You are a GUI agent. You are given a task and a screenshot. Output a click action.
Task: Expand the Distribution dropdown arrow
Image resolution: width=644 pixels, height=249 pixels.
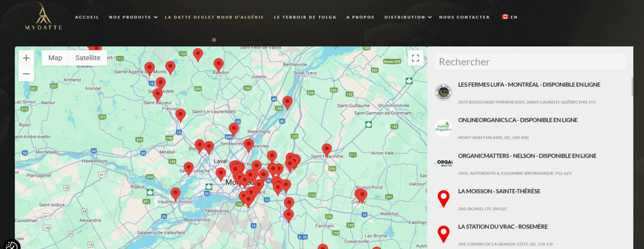(430, 17)
